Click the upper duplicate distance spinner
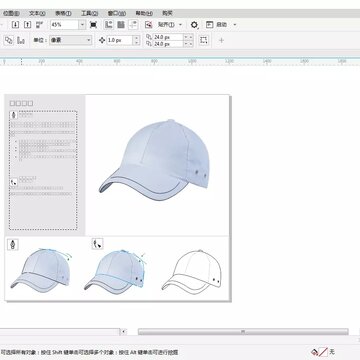 click(x=188, y=37)
